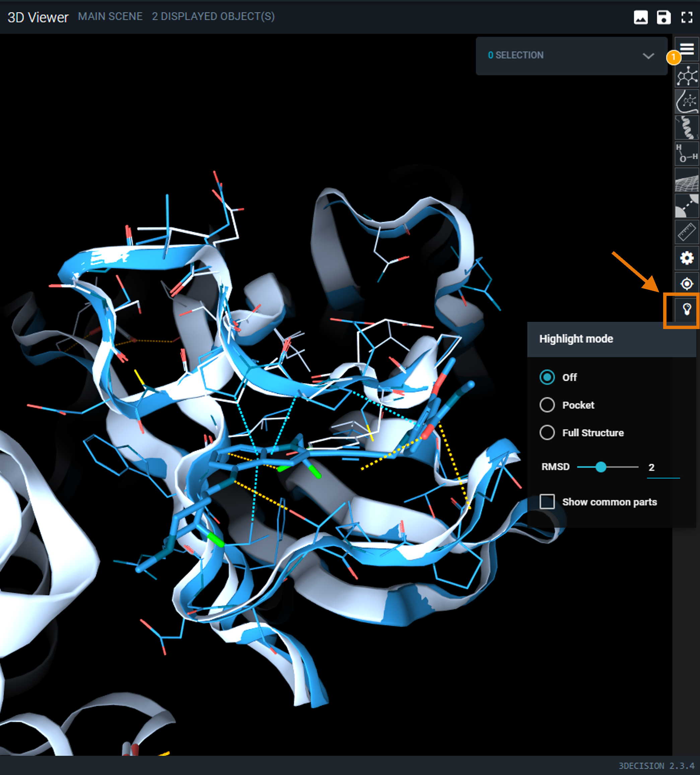
Task: Click the lightbulb highlight mode icon
Action: [x=687, y=310]
